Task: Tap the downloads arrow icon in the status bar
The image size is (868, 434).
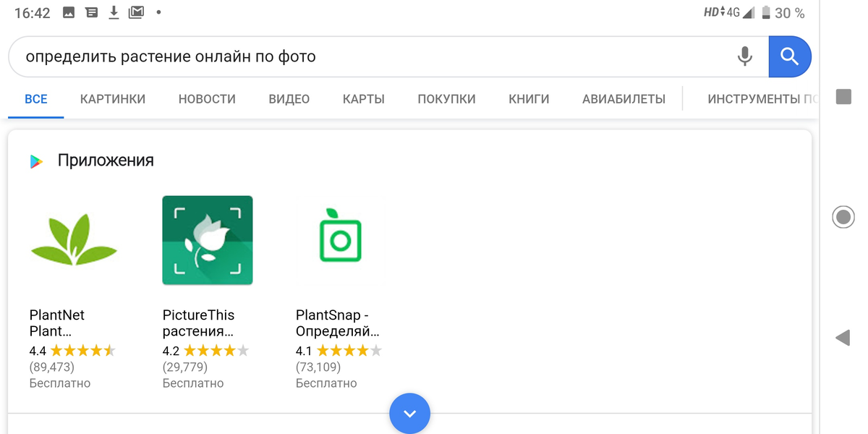Action: click(114, 12)
